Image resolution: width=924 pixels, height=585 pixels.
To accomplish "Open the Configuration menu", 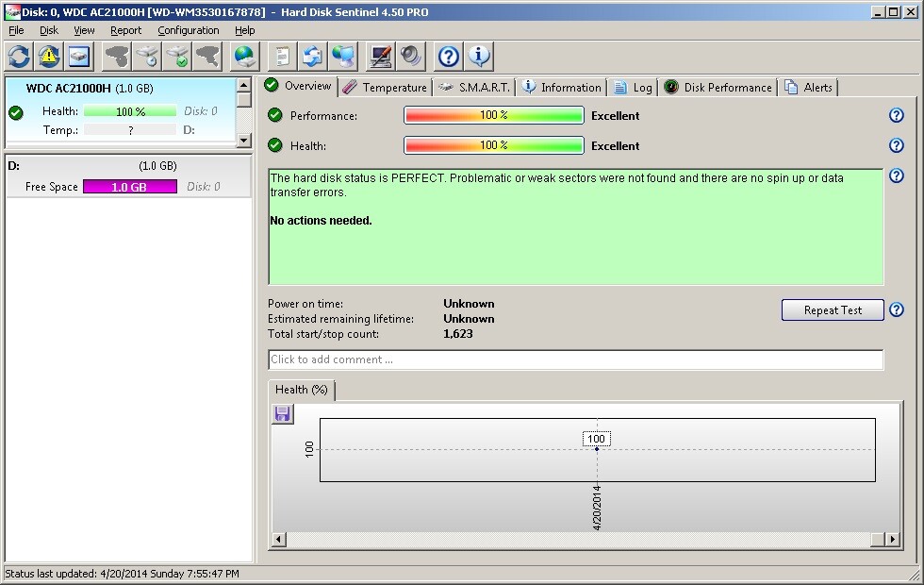I will 188,30.
